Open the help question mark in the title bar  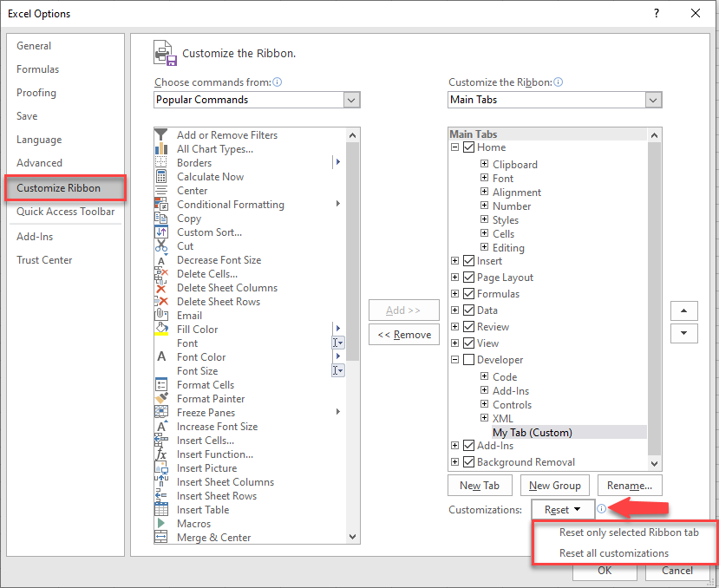click(657, 13)
